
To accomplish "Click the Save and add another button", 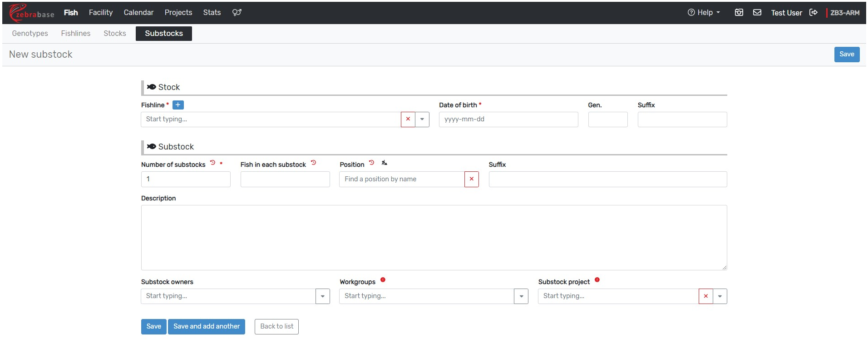I will 206,326.
